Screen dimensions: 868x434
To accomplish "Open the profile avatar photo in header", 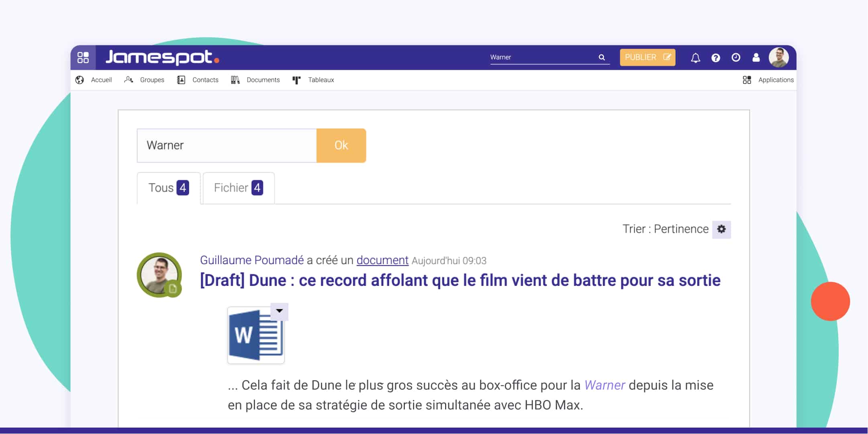I will [778, 57].
